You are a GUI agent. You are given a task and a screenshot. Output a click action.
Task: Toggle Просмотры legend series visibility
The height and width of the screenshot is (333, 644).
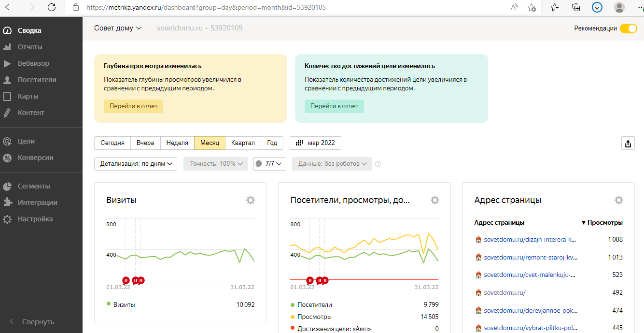coord(314,317)
